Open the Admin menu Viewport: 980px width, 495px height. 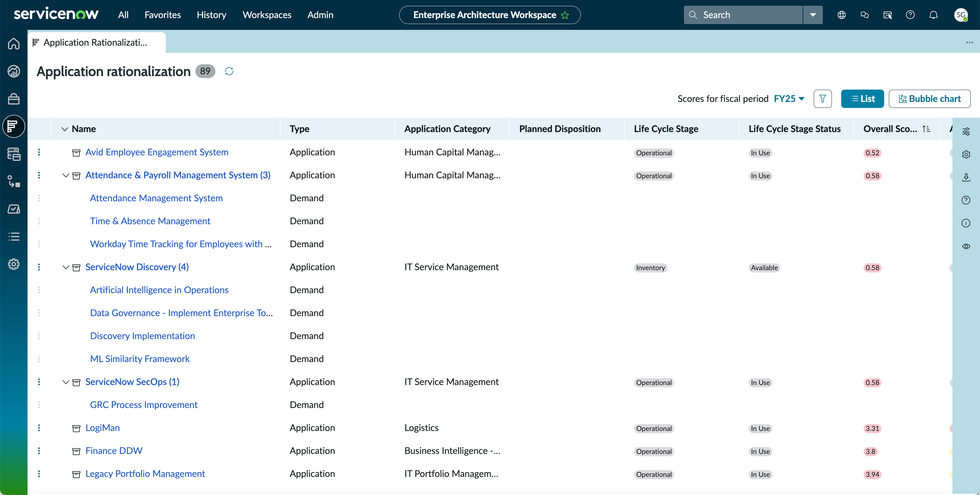coord(320,15)
